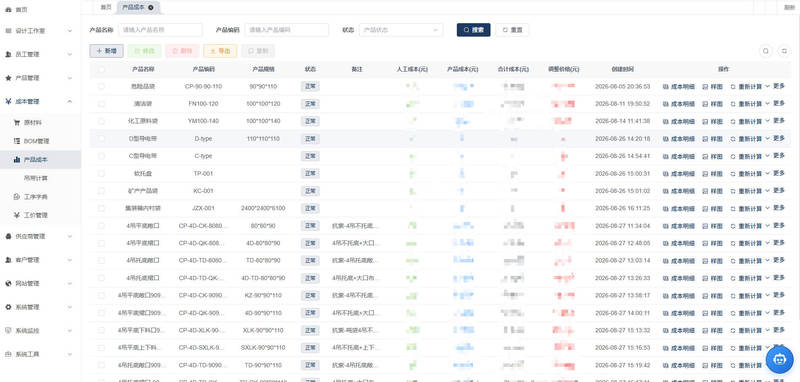The image size is (800, 382).
Task: Click the 产品管理 star icon
Action: click(x=8, y=78)
